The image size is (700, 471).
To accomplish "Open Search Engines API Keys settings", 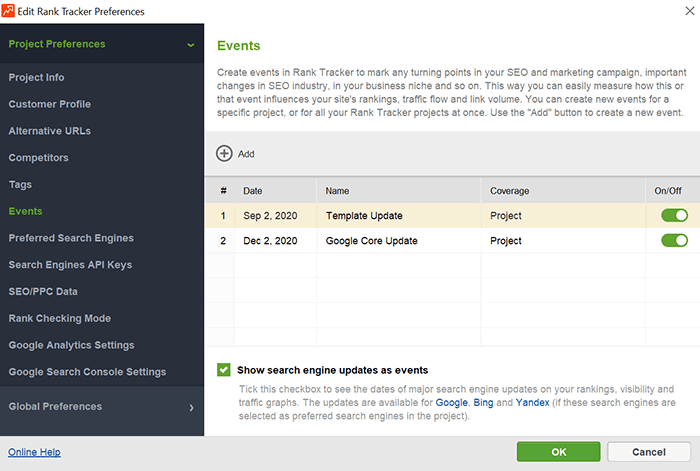I will pyautogui.click(x=70, y=265).
